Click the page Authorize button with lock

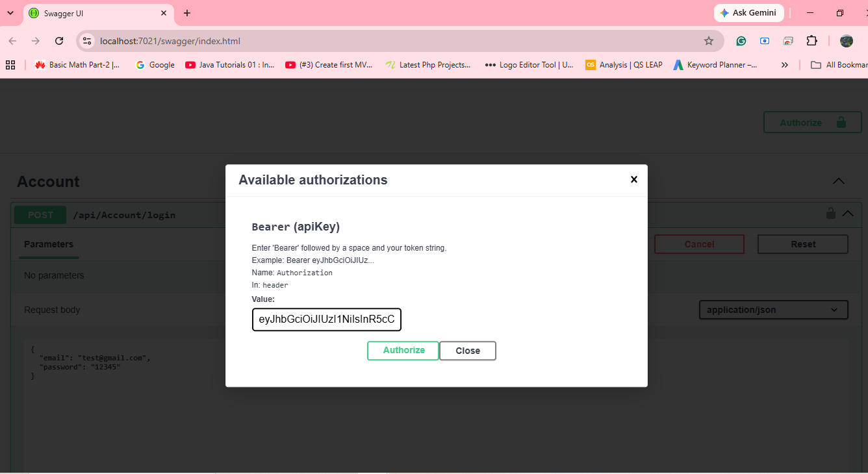click(813, 123)
